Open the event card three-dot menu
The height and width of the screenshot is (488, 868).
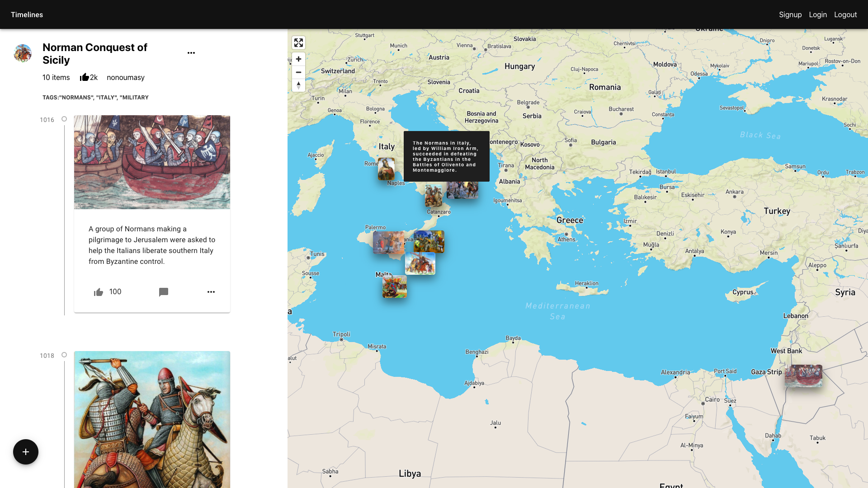211,292
